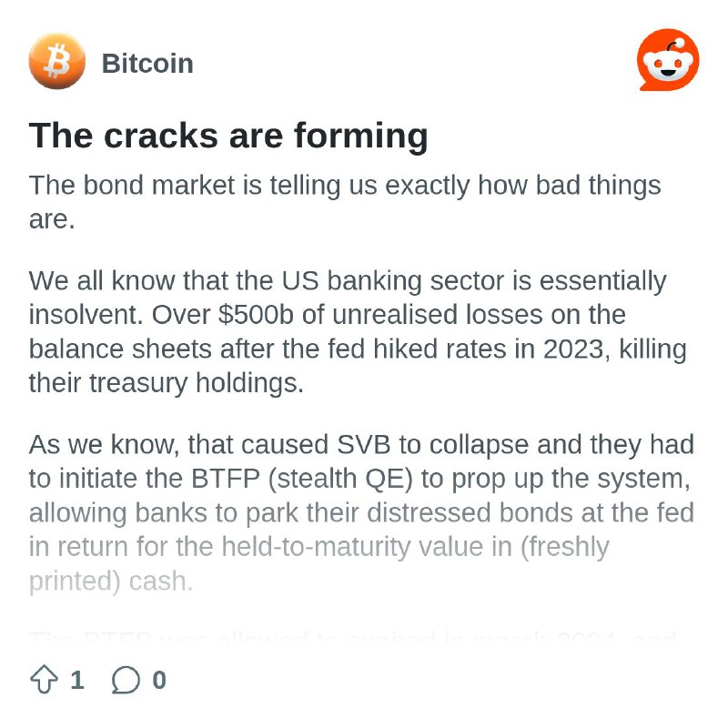Viewport: 728px width, 728px height.
Task: Open the post title "The cracks are forming"
Action: (228, 136)
